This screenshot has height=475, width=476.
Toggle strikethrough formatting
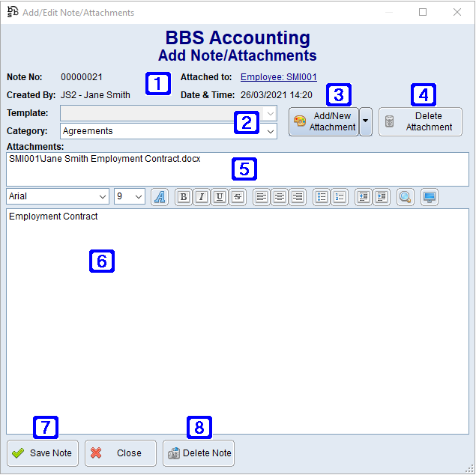coord(238,197)
